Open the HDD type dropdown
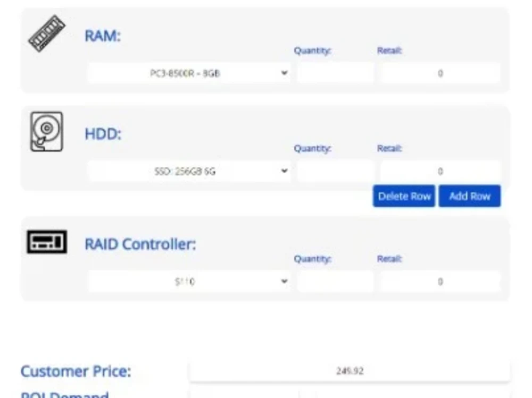Screen dimensions: 532x398 pos(189,171)
